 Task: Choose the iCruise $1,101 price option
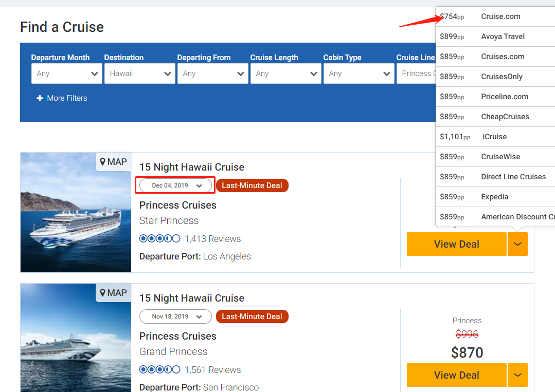[x=494, y=137]
